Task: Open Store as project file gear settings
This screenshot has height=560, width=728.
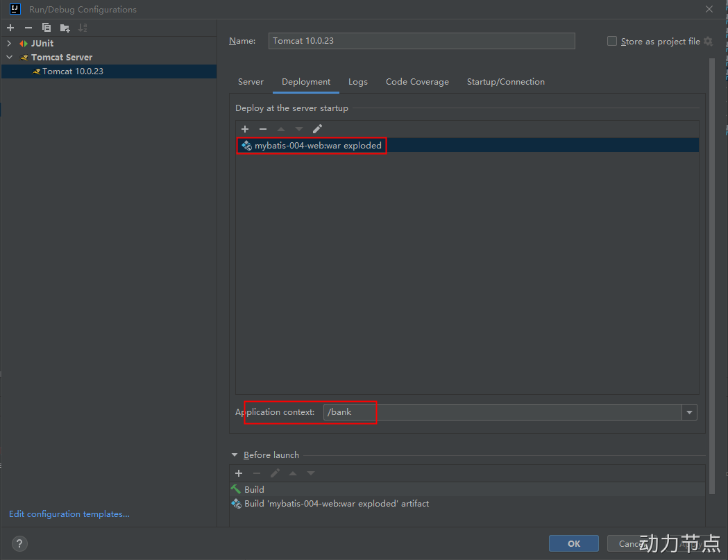Action: [708, 42]
